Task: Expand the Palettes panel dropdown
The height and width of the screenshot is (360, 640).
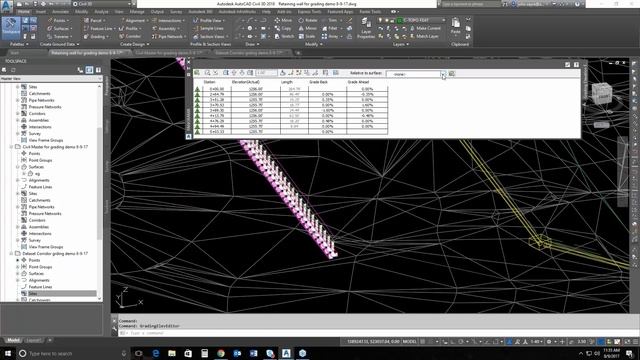Action: coord(19,44)
